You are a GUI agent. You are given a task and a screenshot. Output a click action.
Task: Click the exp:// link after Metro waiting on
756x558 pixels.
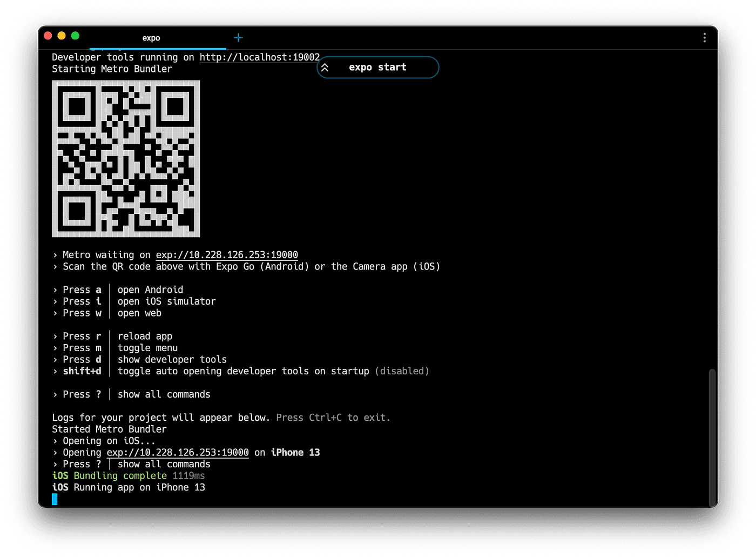[x=227, y=255]
